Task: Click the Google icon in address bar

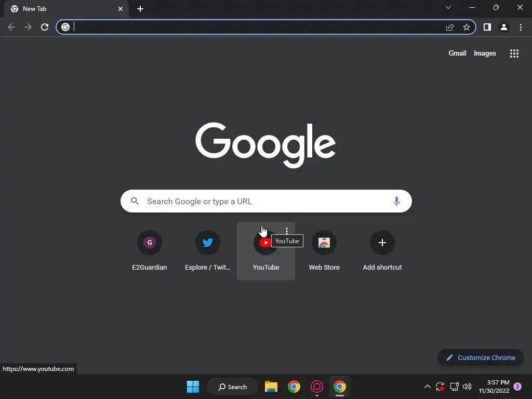Action: coord(65,27)
